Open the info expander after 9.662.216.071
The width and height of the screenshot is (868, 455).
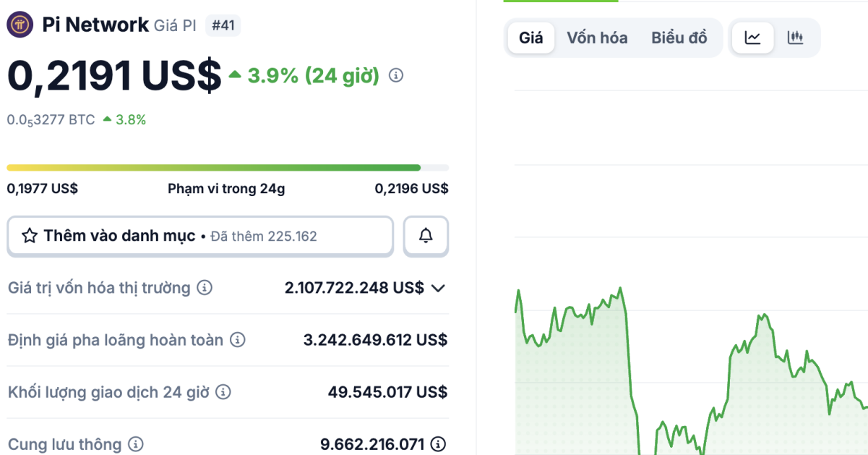click(440, 445)
